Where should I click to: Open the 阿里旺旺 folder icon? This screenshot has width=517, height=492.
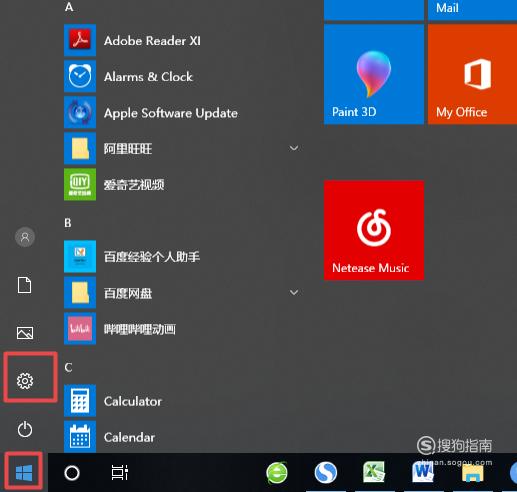80,148
